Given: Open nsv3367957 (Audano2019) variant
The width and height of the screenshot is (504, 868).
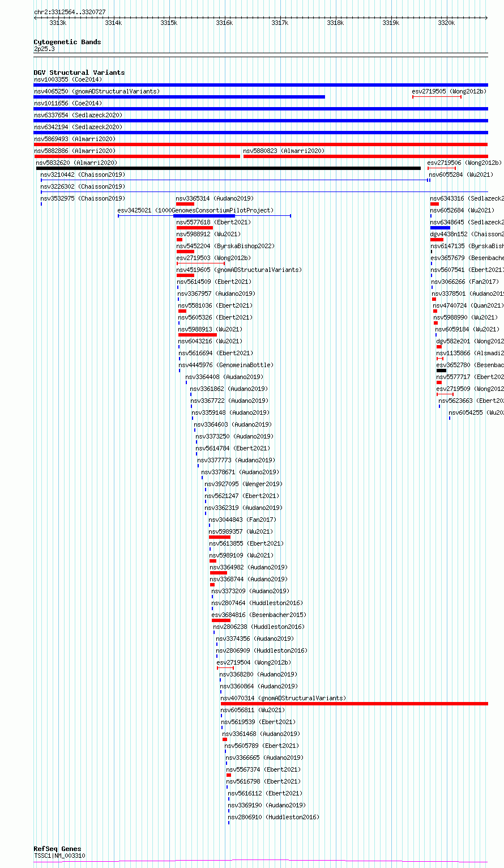Looking at the screenshot, I should 217,293.
